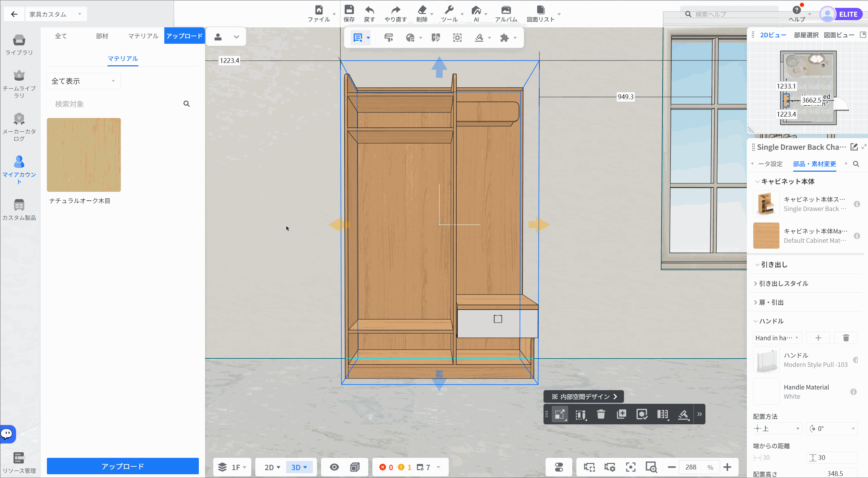The height and width of the screenshot is (478, 868).
Task: Toggle the 3D box display mode
Action: click(x=355, y=467)
